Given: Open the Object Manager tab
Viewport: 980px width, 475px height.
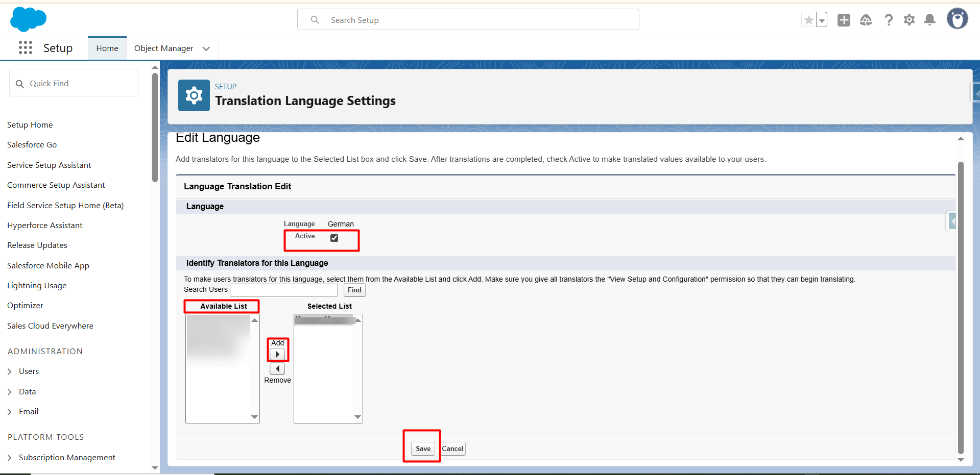Looking at the screenshot, I should (x=163, y=48).
